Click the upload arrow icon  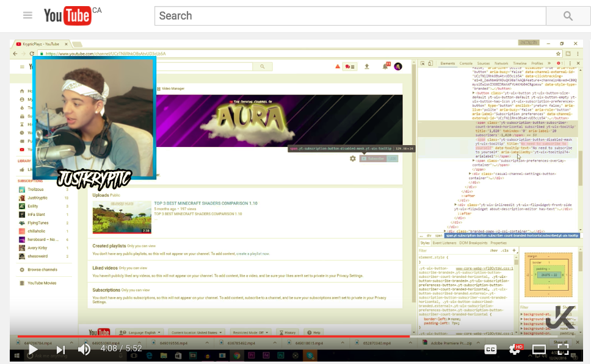pos(367,66)
